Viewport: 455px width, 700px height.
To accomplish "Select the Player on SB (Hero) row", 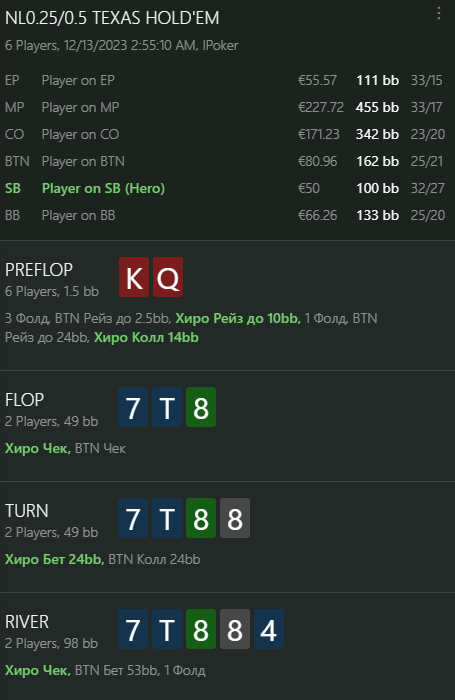I will (x=225, y=188).
